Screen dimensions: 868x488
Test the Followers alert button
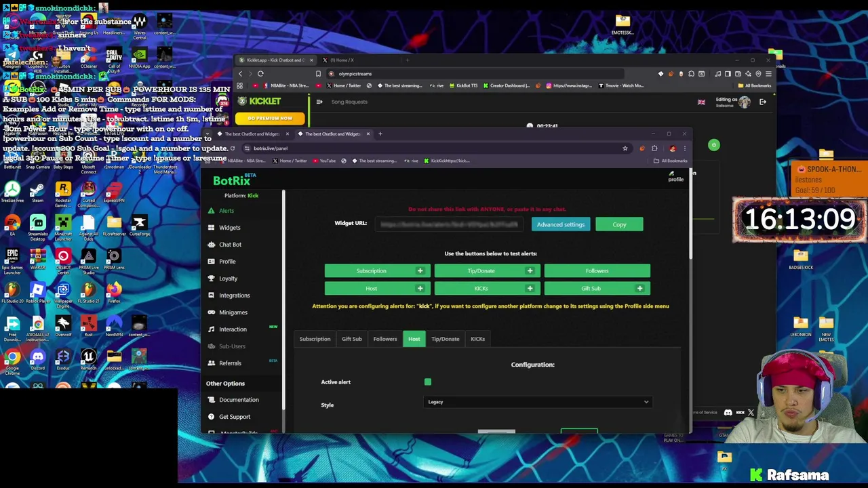597,271
